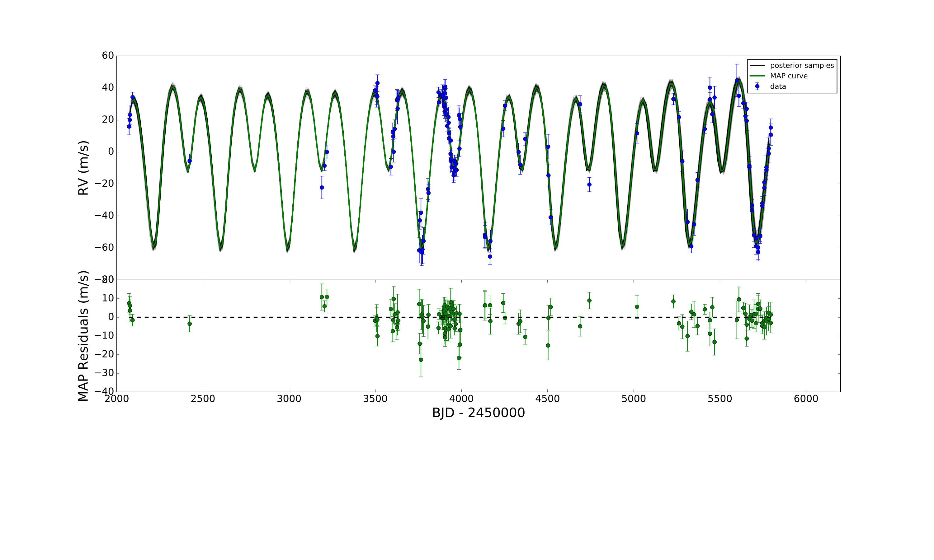Click the residuals axis tick label 10
Screen dimensions: 934x560
tap(108, 298)
